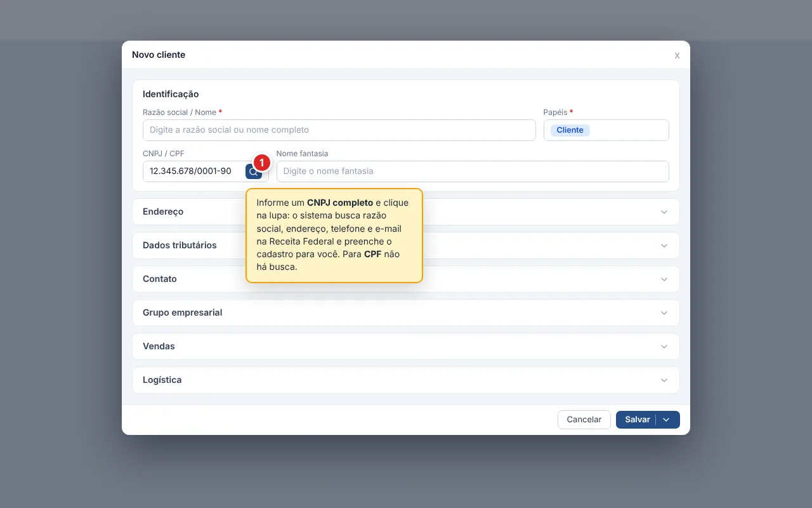Click the CNPJ magnifier search icon
Image resolution: width=812 pixels, height=508 pixels.
253,171
